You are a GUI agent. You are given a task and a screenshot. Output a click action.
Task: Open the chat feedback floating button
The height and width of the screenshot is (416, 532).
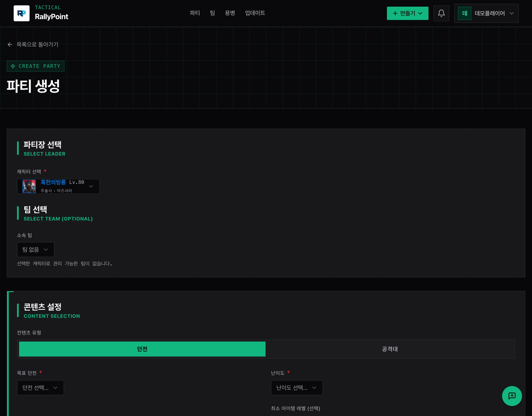coord(512,396)
